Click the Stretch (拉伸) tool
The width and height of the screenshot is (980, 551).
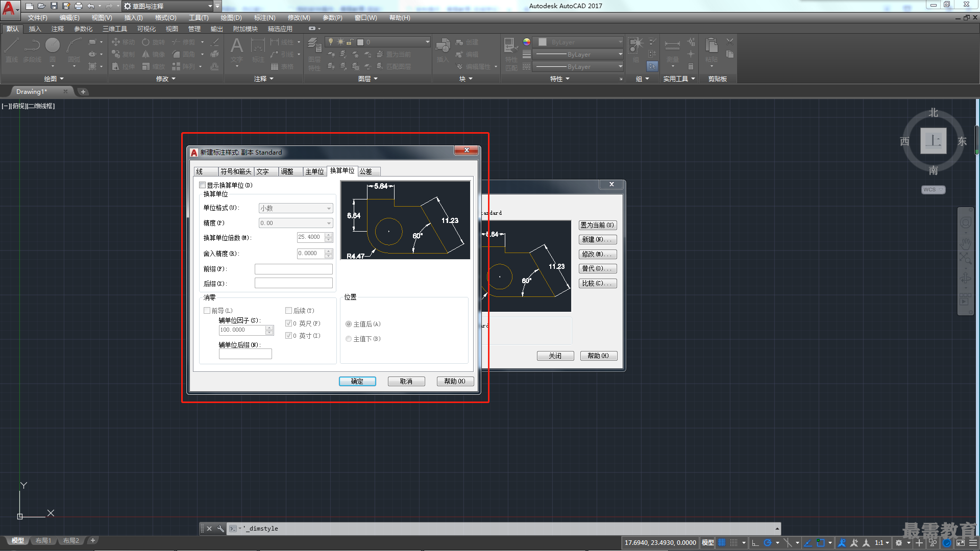(x=123, y=67)
